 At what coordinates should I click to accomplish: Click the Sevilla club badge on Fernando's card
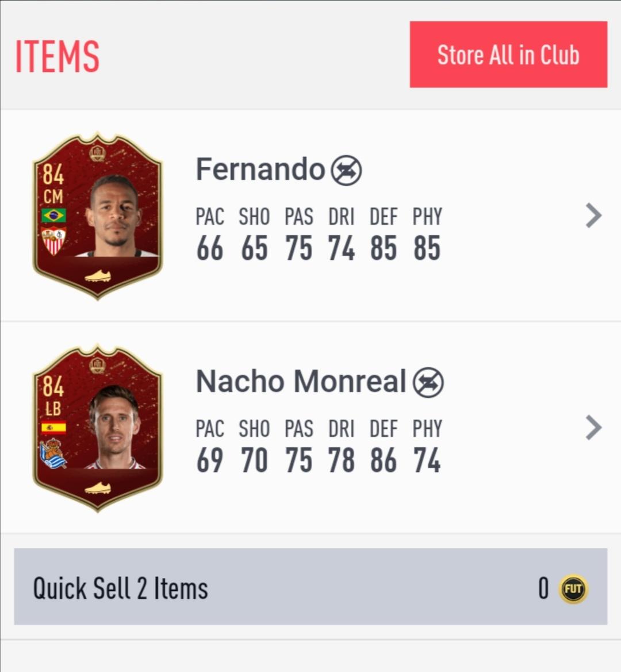53,241
